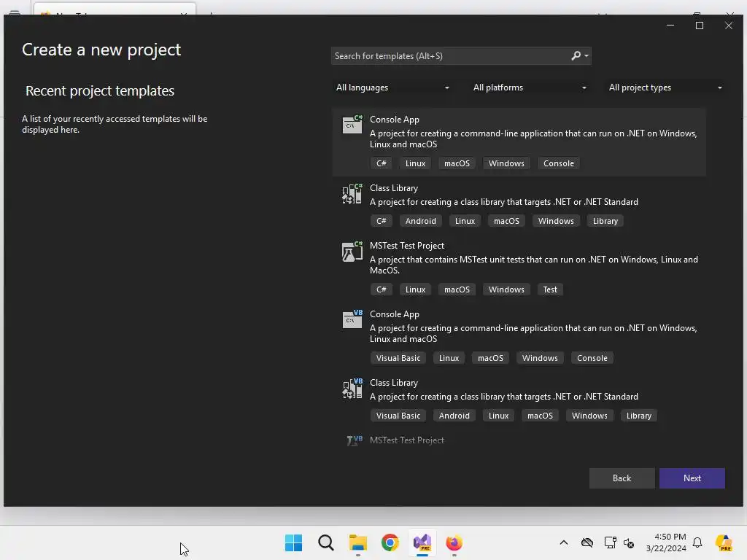
Task: Click Console tag under Visual Basic Console App
Action: (592, 358)
